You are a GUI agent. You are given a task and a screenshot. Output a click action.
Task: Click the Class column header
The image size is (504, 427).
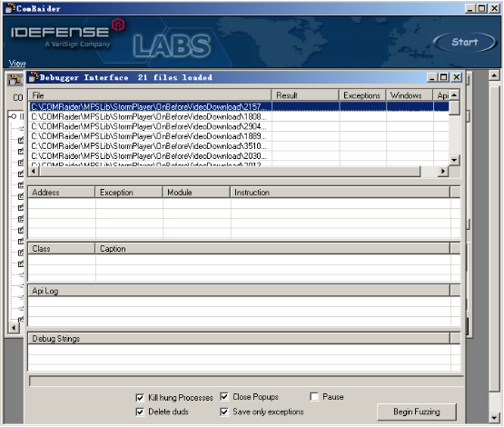(x=62, y=249)
